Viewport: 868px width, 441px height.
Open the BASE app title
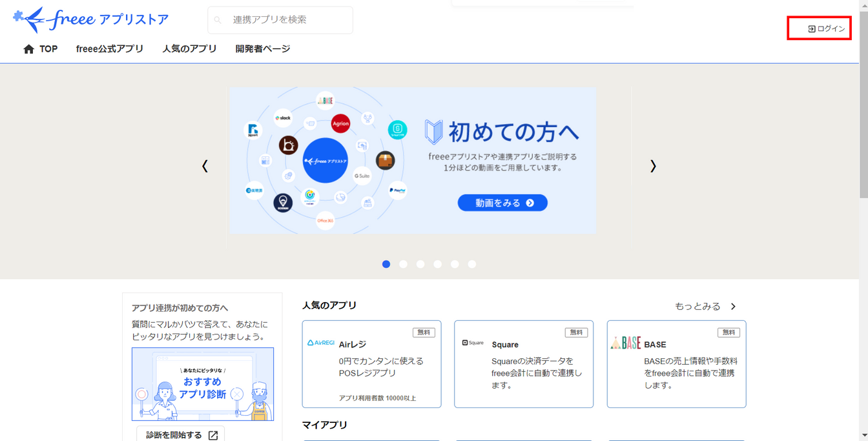click(655, 345)
